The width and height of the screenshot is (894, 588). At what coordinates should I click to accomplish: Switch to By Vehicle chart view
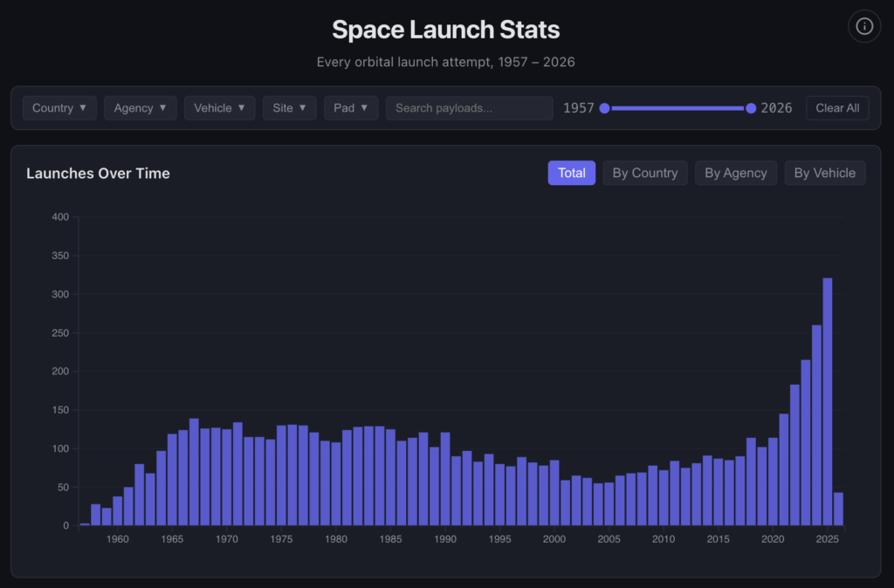tap(824, 173)
